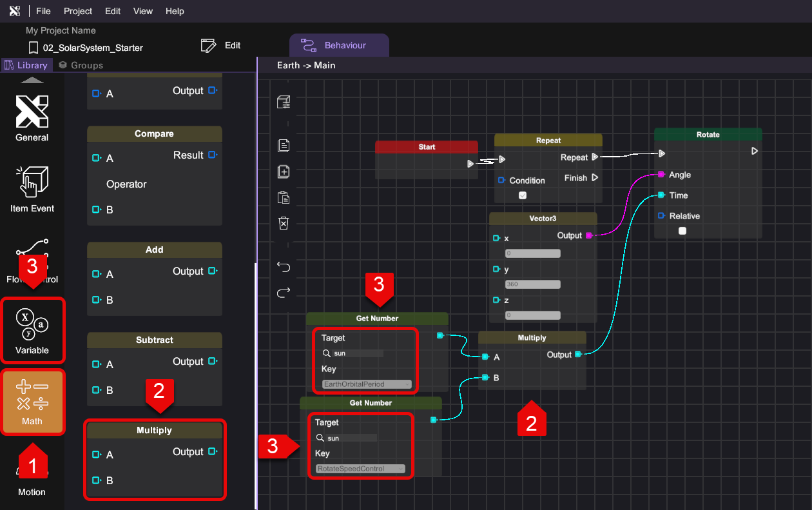Click the 'Earth -> Main' breadcrumb text
This screenshot has width=812, height=510.
(x=306, y=65)
